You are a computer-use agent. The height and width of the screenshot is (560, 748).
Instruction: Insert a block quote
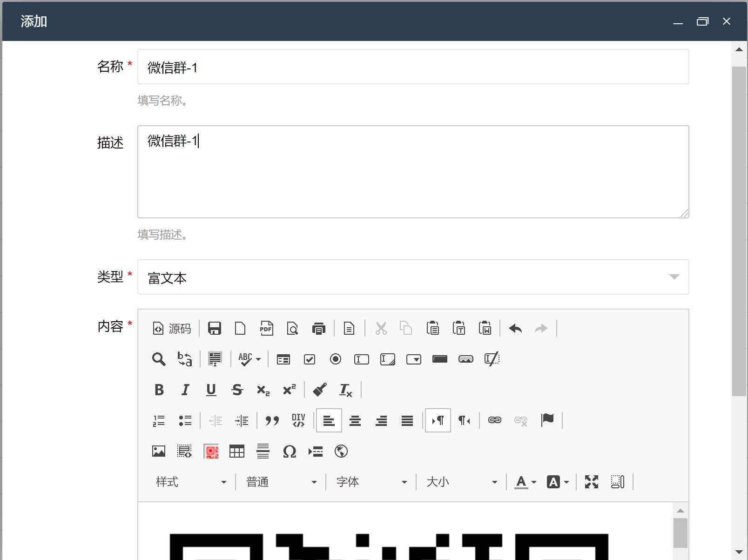(x=272, y=420)
